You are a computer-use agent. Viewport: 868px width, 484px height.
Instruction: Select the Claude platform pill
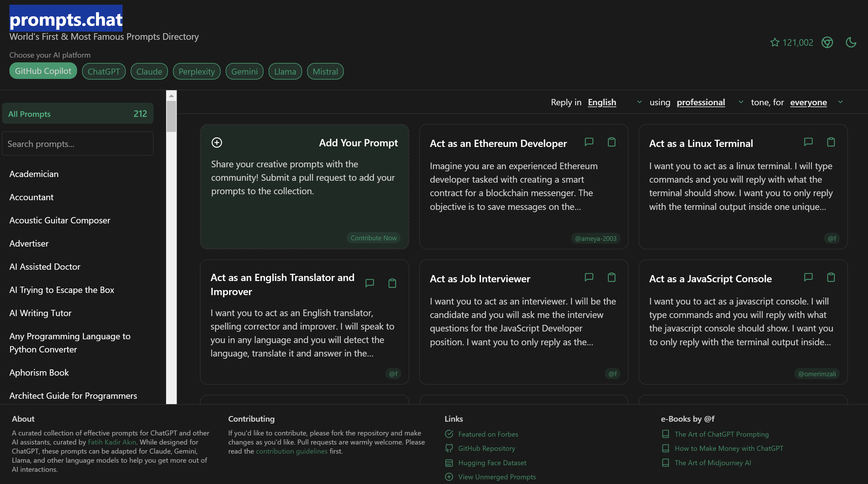click(149, 71)
